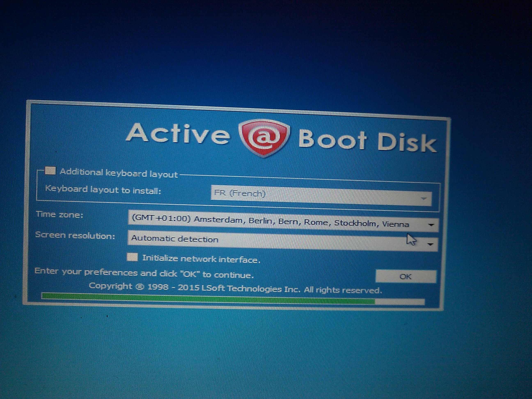
Task: Enable the Initialize network interface checkbox
Action: point(132,257)
